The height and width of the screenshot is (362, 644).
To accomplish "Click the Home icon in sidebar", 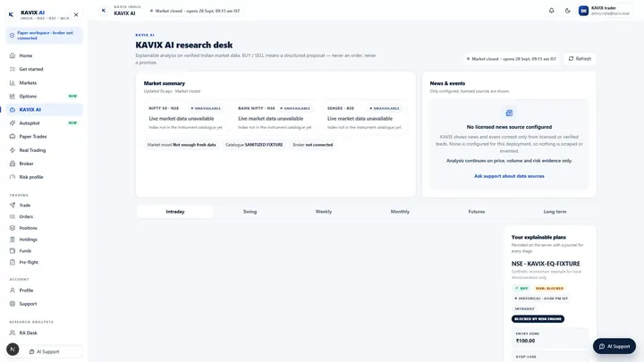I will [x=13, y=55].
